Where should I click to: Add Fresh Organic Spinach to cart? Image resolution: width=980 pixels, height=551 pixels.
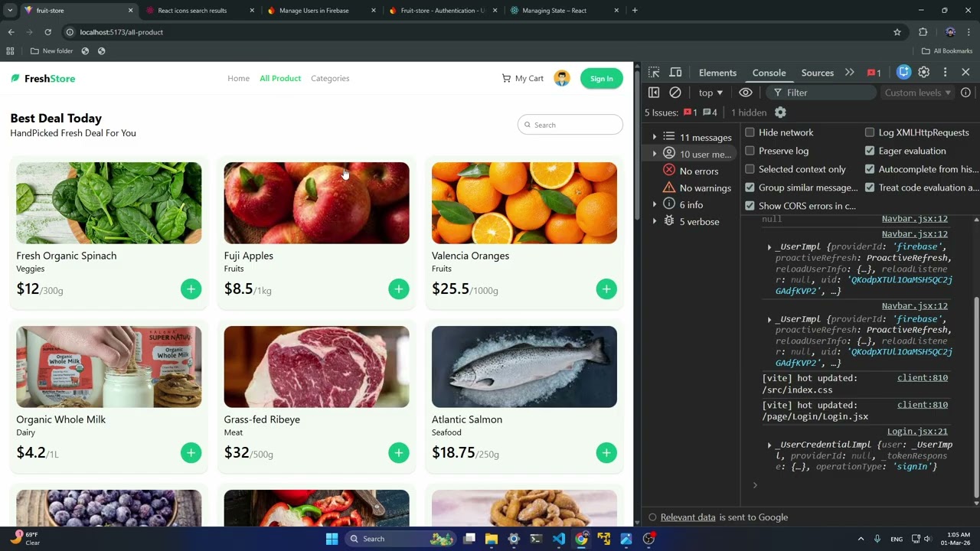point(191,289)
